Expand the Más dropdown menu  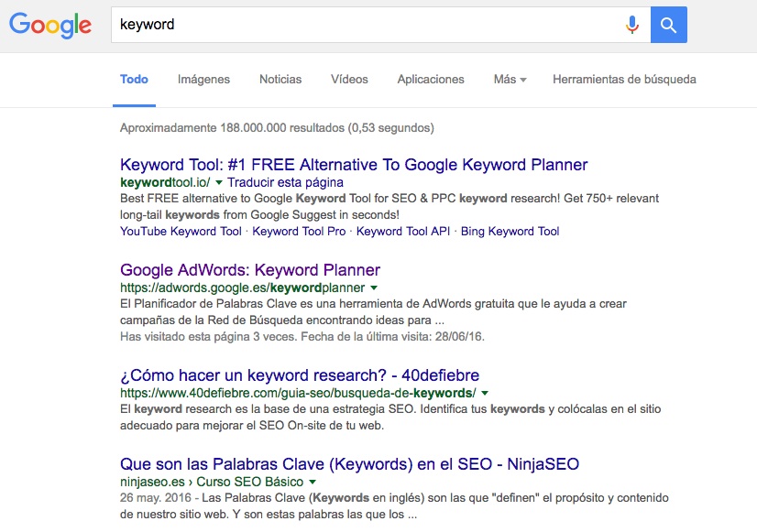pos(510,79)
